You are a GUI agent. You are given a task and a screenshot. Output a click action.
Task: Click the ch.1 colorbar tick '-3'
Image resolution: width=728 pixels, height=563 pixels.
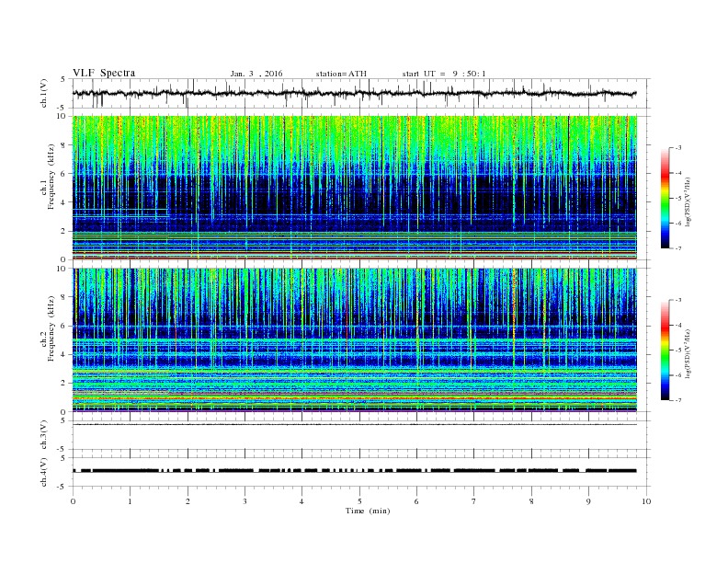click(x=677, y=148)
